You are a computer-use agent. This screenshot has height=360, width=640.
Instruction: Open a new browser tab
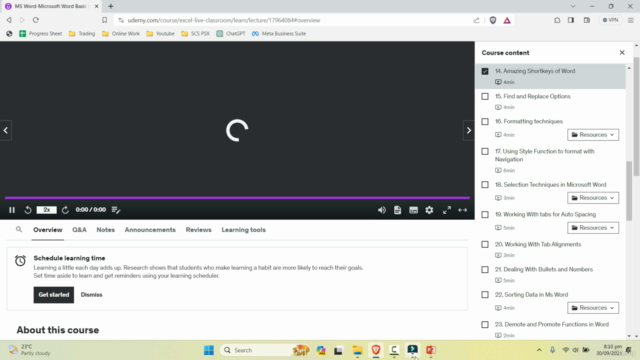111,6
